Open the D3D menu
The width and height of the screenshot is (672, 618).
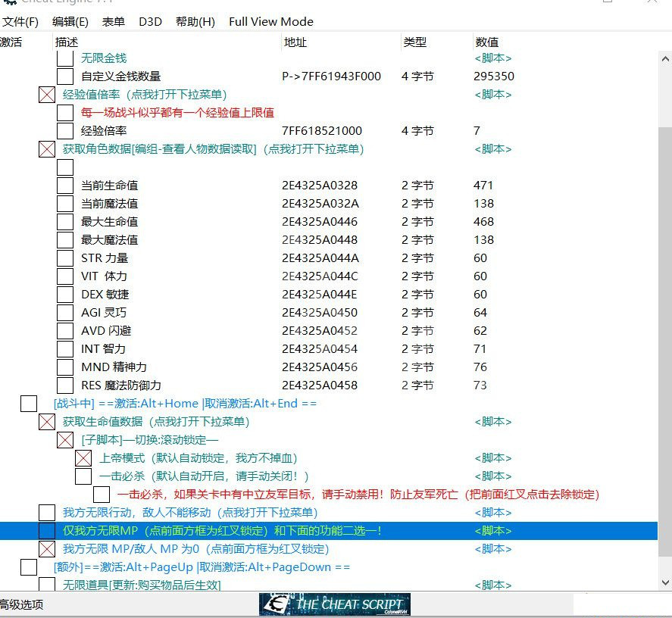point(150,22)
